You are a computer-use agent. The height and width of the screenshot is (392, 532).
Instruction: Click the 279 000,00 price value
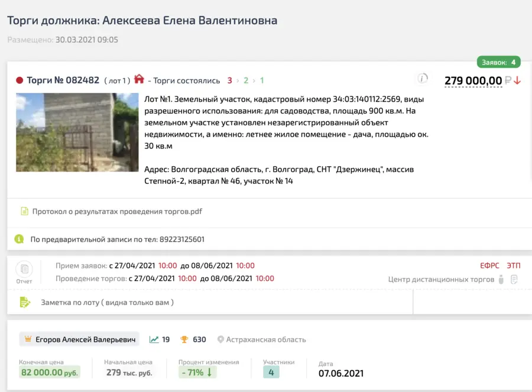(x=473, y=81)
